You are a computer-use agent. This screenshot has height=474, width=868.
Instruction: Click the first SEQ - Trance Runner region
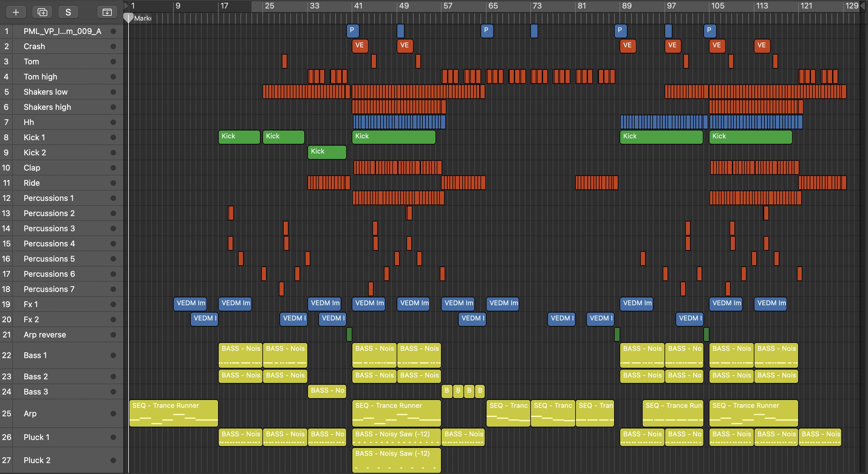coord(173,413)
